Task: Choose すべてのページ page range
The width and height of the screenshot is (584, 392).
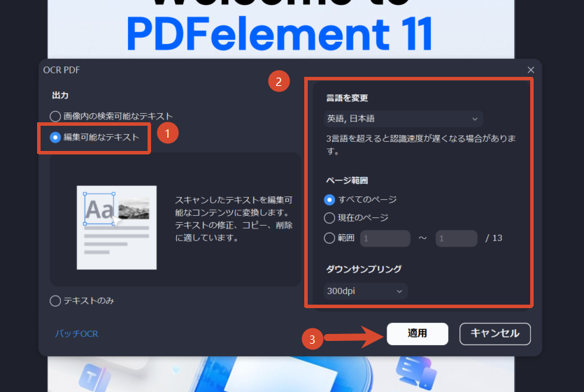Action: [x=360, y=200]
